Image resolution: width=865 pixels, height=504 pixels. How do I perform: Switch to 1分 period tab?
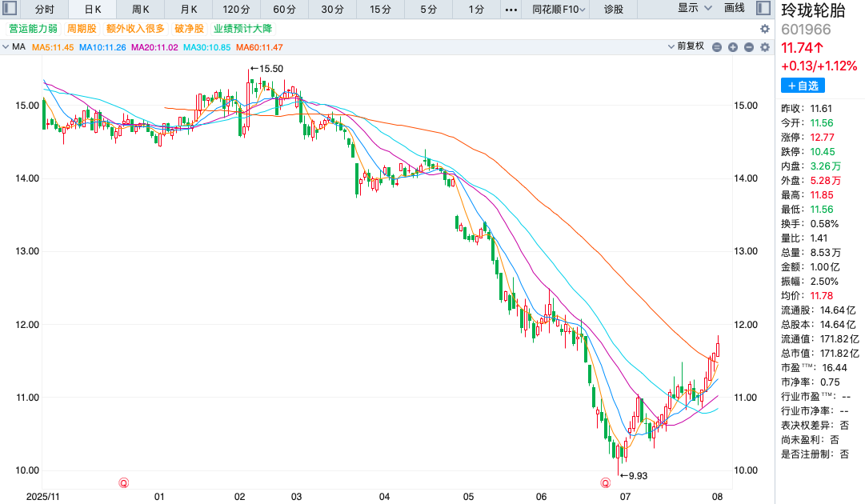pyautogui.click(x=476, y=10)
